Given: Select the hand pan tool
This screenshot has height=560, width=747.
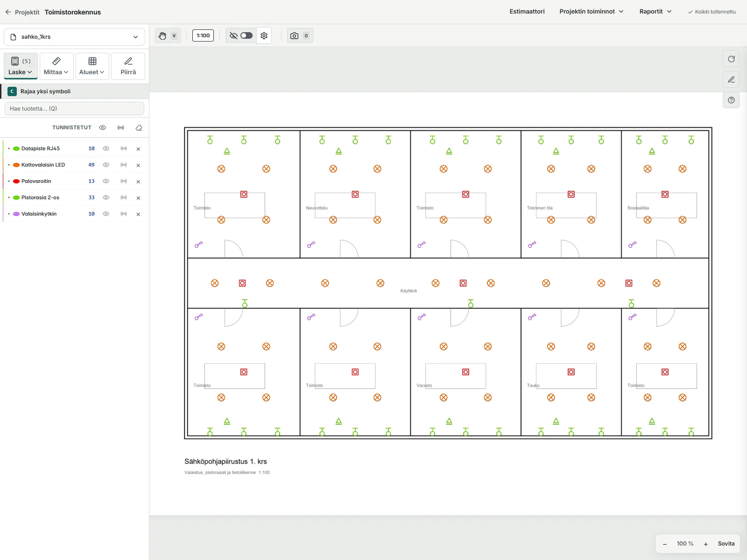Looking at the screenshot, I should click(162, 35).
